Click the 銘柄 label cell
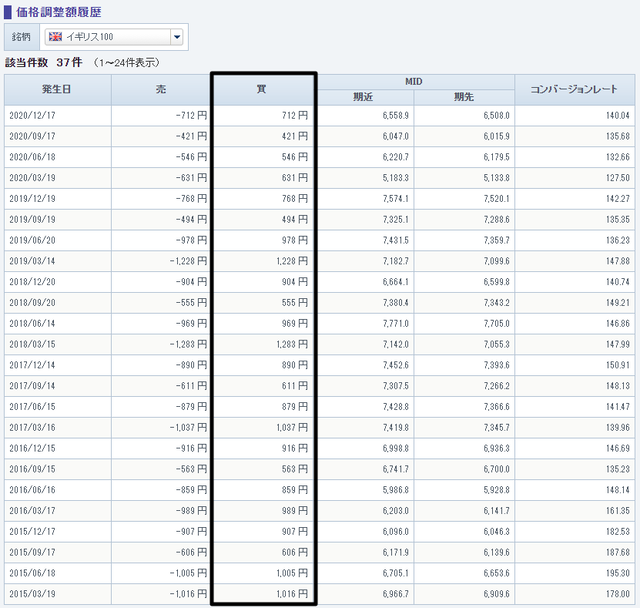 coord(22,37)
